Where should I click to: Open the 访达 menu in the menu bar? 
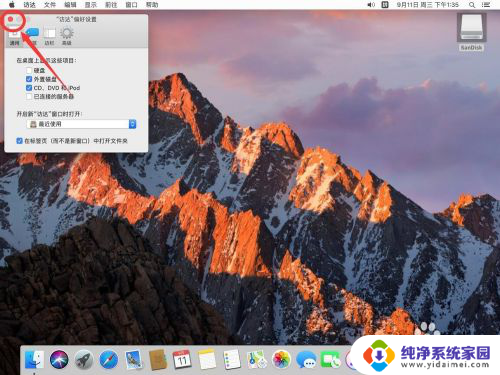tap(30, 5)
